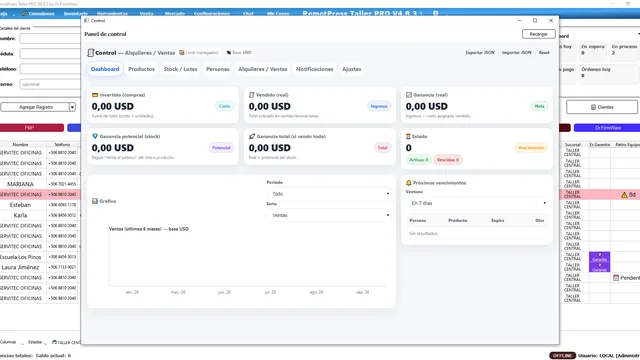Click the Sucursal column header
640x360 pixels.
coord(572,144)
